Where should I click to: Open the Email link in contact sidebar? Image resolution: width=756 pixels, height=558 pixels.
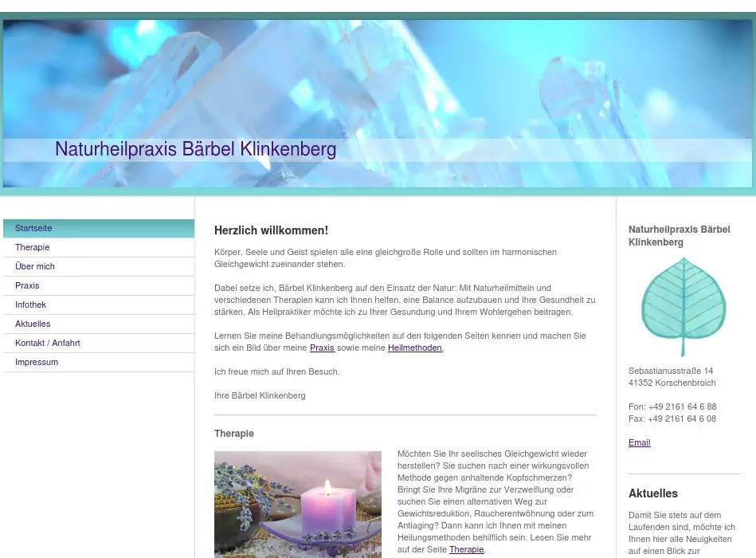coord(639,442)
